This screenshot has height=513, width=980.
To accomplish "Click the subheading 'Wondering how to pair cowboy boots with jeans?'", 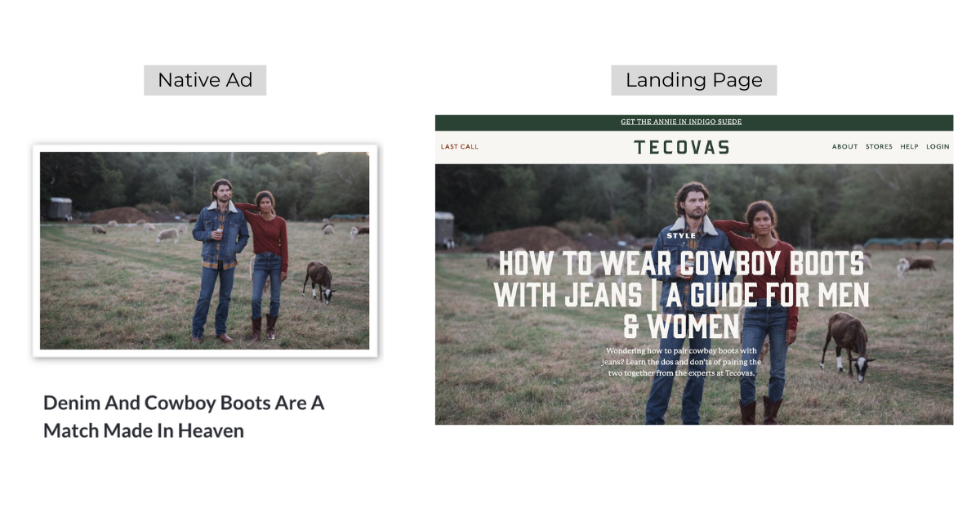I will coord(680,361).
